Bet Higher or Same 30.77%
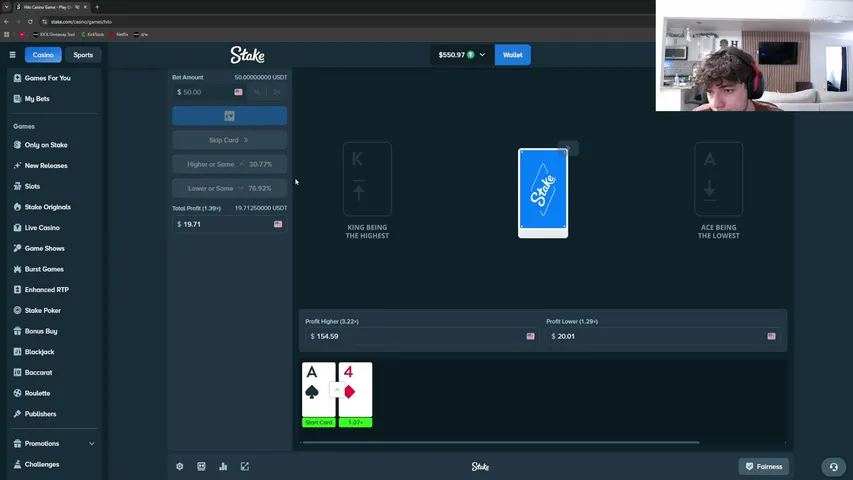 pyautogui.click(x=230, y=164)
